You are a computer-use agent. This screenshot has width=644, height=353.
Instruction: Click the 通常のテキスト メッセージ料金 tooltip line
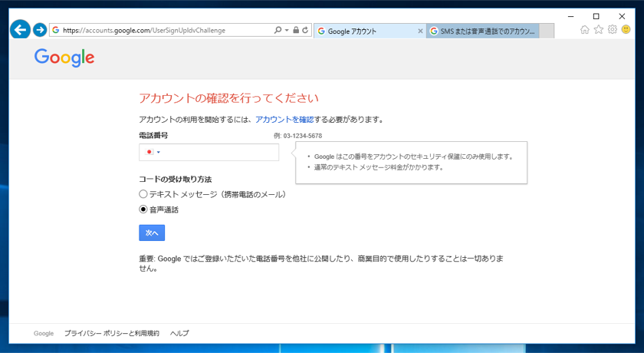click(379, 167)
